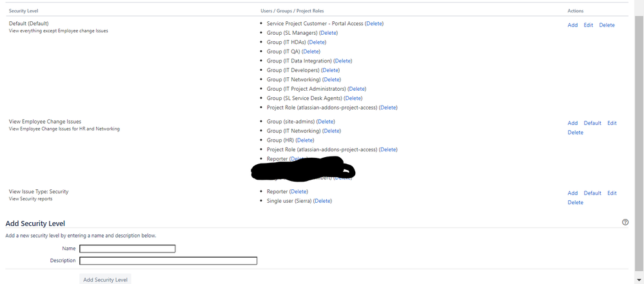
Task: Select the View Employee Change Issues title
Action: (45, 122)
